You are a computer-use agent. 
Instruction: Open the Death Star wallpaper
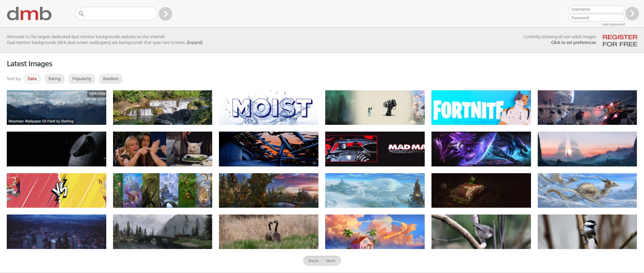click(x=57, y=149)
